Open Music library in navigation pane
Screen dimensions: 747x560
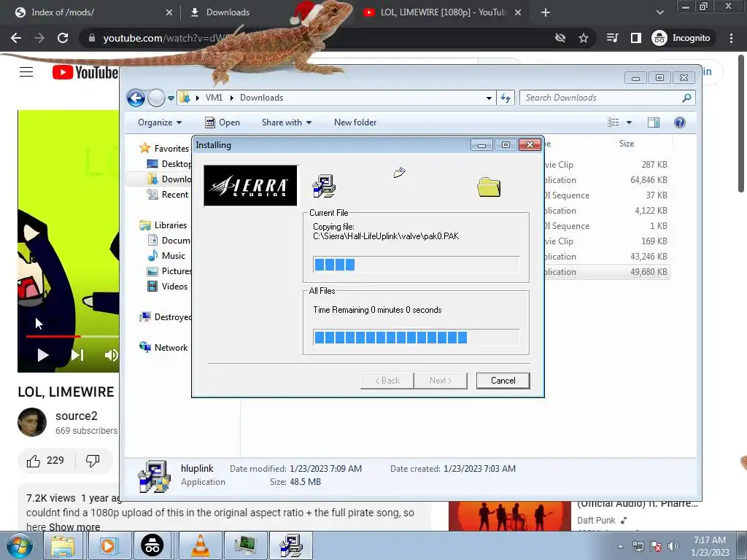pyautogui.click(x=166, y=256)
